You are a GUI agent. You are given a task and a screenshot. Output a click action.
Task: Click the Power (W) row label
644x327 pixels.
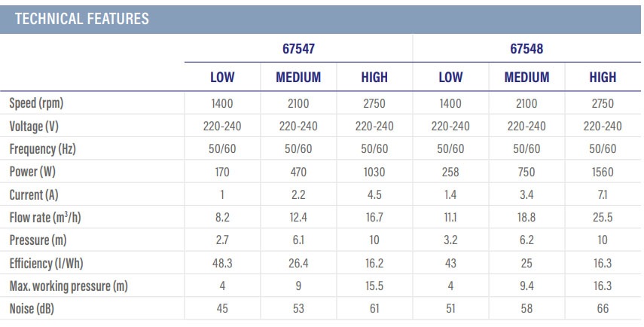coord(32,172)
